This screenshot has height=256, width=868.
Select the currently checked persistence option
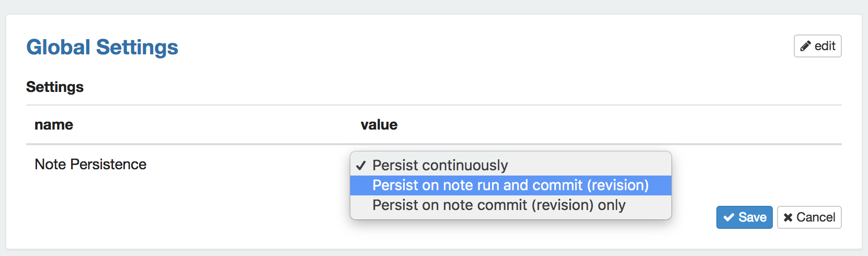511,166
